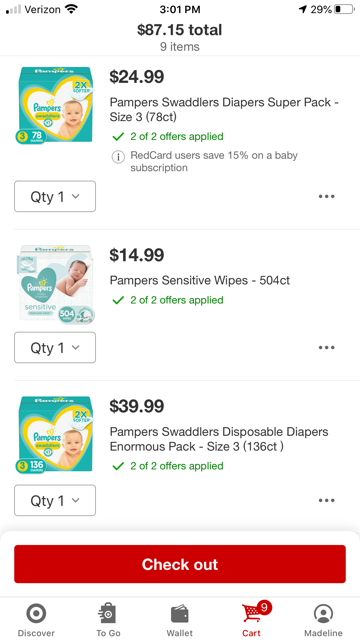Tap the Pampers Swaddlers 78ct product image
This screenshot has height=640, width=360.
point(56,105)
